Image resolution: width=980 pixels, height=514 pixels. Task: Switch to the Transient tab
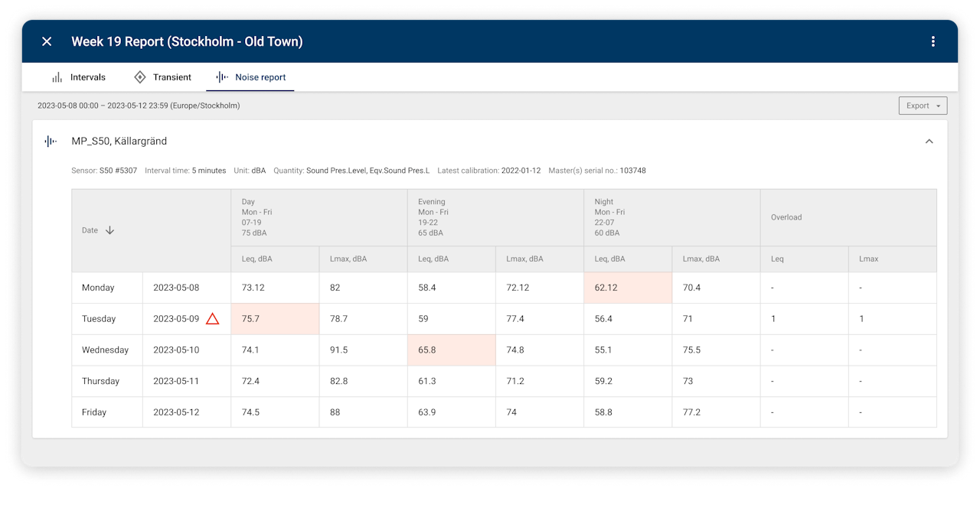162,77
